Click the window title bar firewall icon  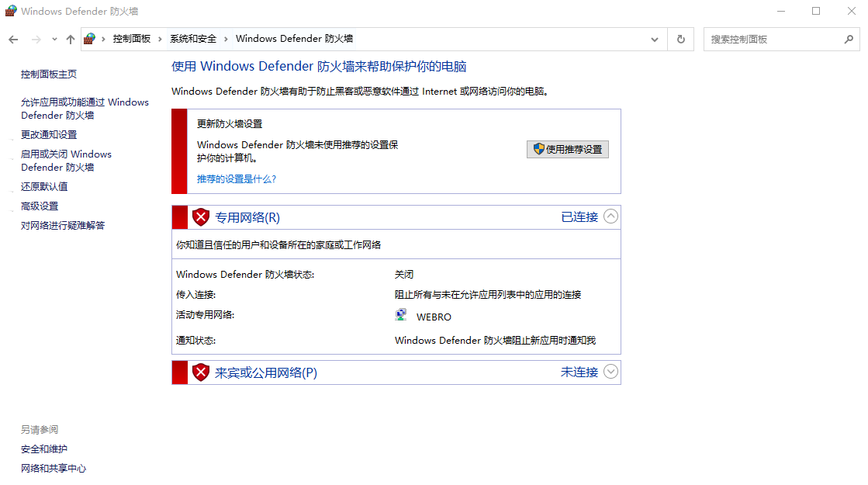(11, 11)
